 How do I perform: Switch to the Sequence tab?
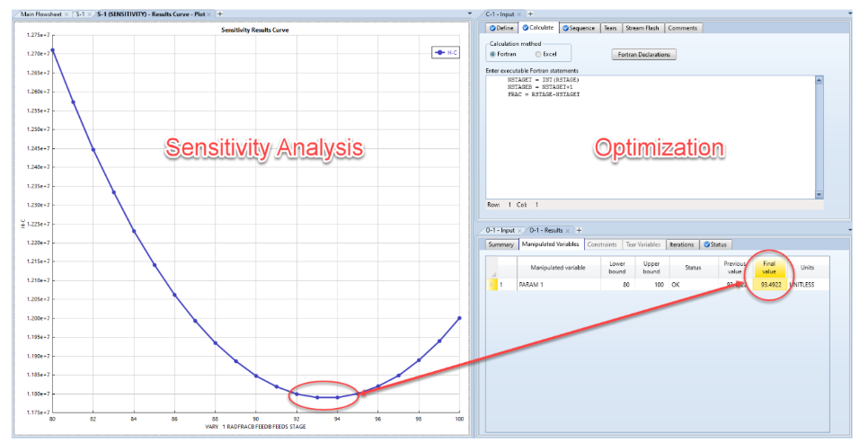click(579, 28)
